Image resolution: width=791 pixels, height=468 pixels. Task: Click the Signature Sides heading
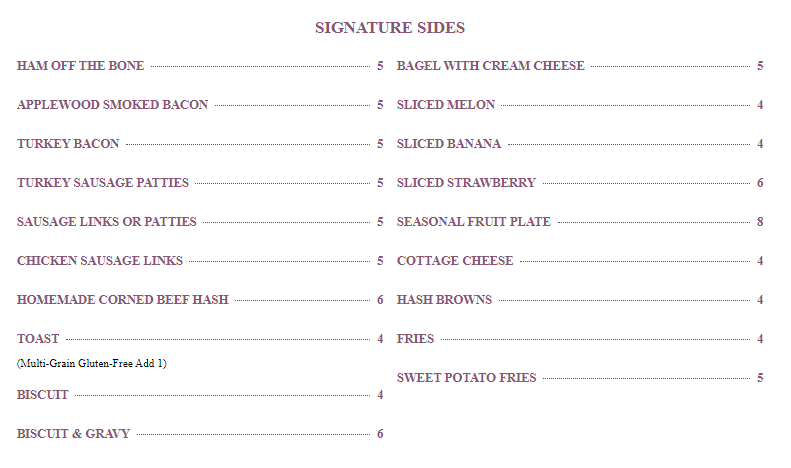(x=390, y=27)
